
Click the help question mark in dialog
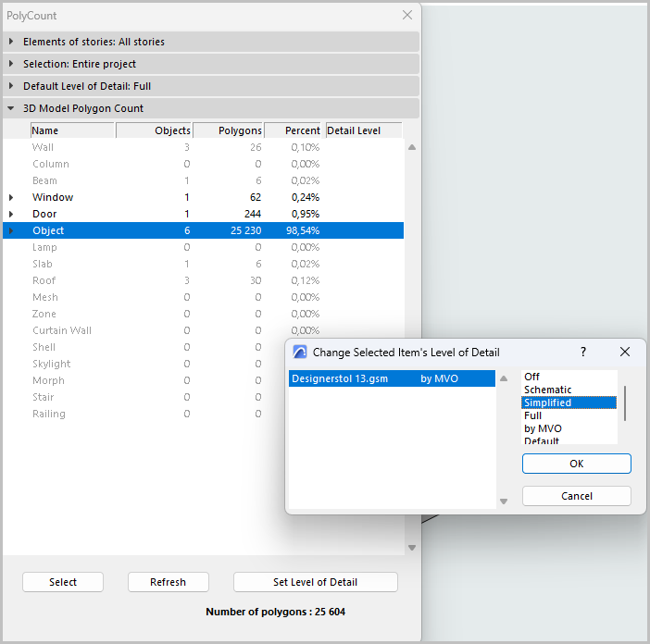(x=582, y=353)
